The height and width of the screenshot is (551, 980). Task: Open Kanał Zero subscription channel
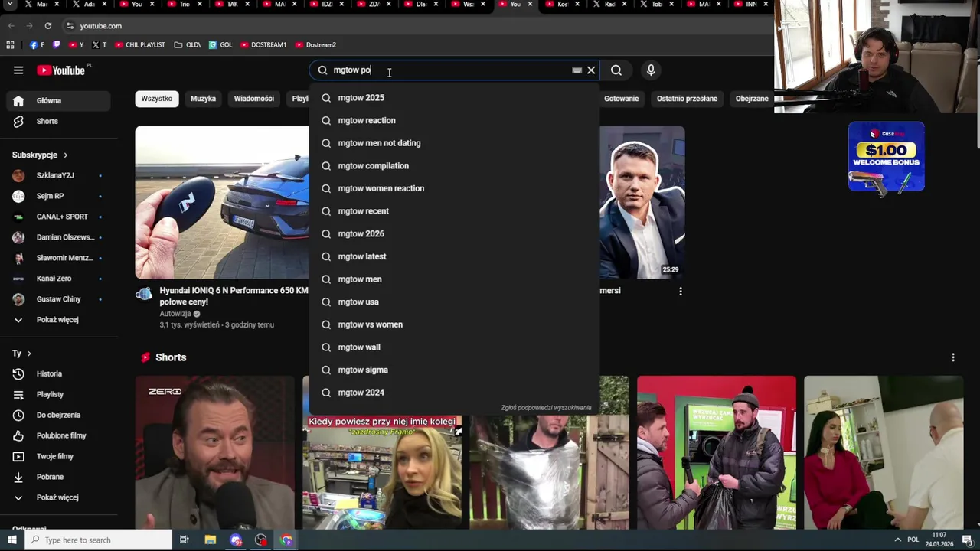tap(59, 279)
